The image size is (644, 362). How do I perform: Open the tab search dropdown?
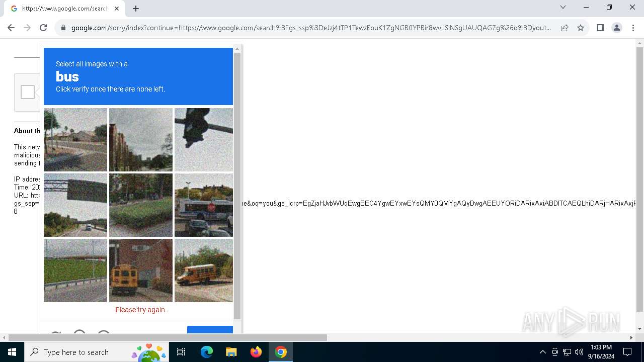(x=563, y=7)
